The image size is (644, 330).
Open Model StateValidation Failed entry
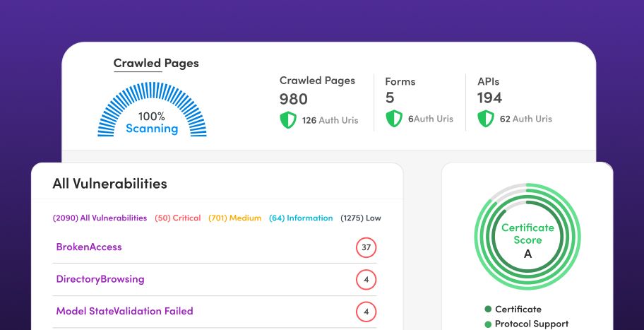pyautogui.click(x=124, y=311)
